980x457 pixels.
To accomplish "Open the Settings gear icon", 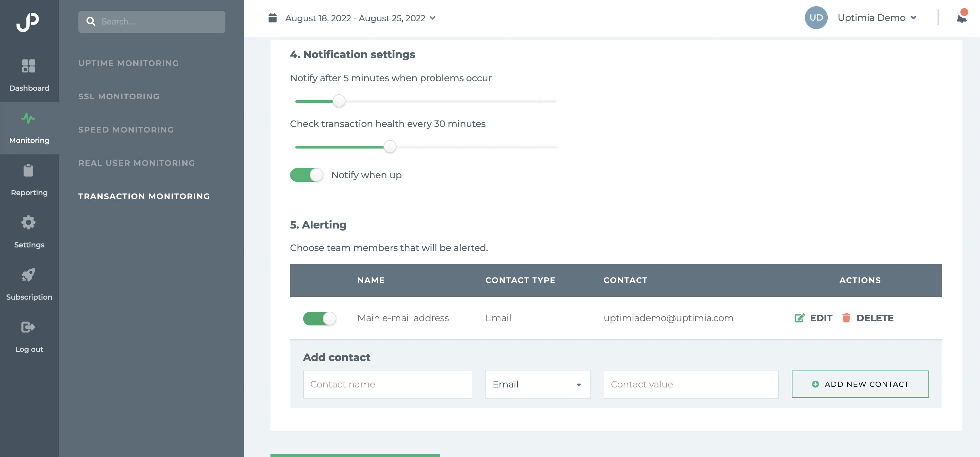I will (28, 222).
